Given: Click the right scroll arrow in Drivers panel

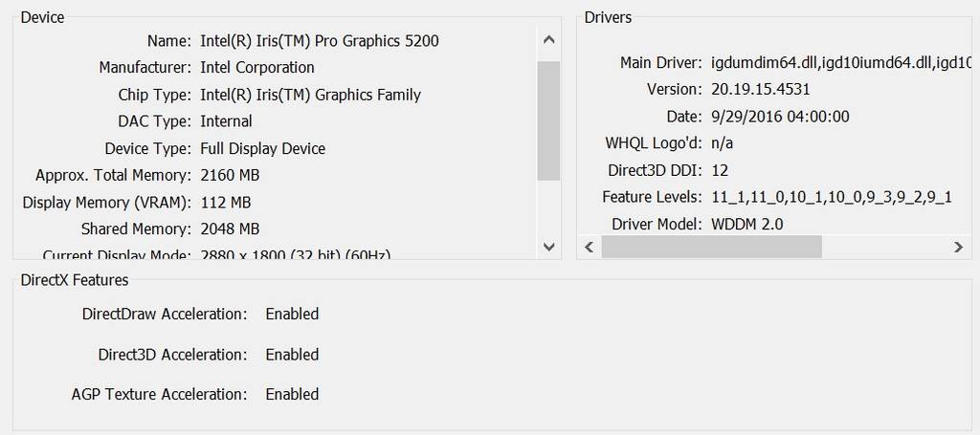Looking at the screenshot, I should tap(958, 247).
